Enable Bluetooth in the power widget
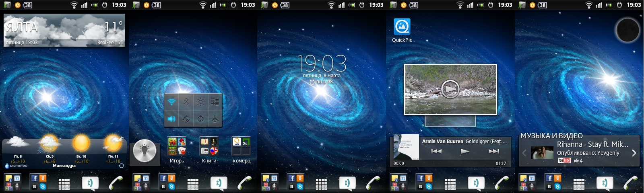 (186, 102)
